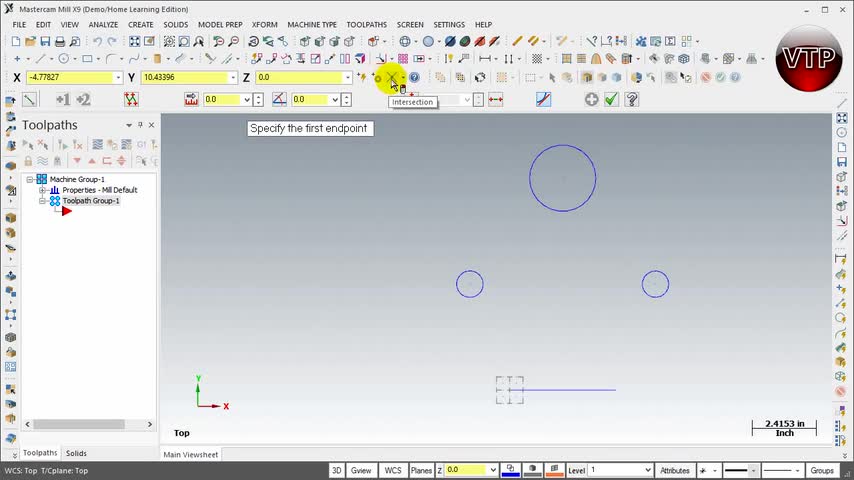Print using the printer toolbar icon
This screenshot has width=854, height=480.
[x=60, y=41]
